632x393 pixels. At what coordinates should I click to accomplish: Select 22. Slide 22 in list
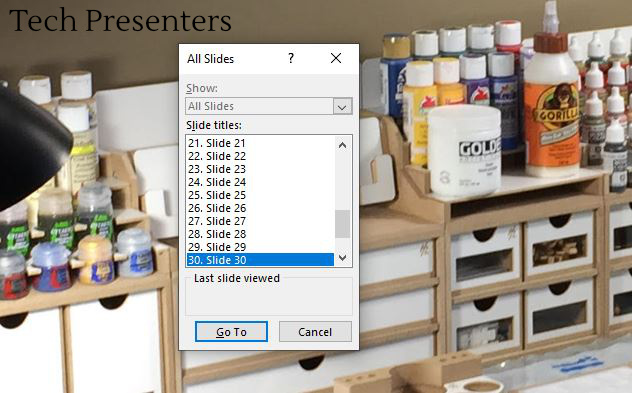click(x=260, y=156)
